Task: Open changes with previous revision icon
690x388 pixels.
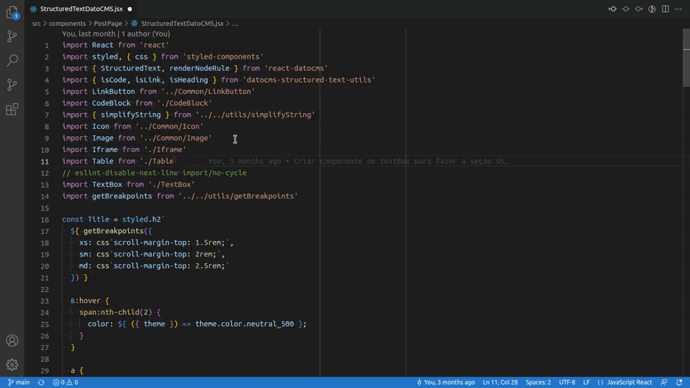Action: [612, 9]
